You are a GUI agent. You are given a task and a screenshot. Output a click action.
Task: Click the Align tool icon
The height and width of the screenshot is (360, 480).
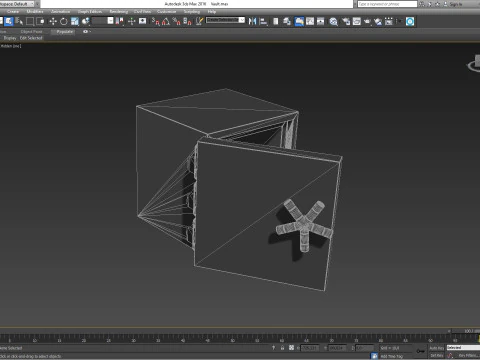point(263,21)
